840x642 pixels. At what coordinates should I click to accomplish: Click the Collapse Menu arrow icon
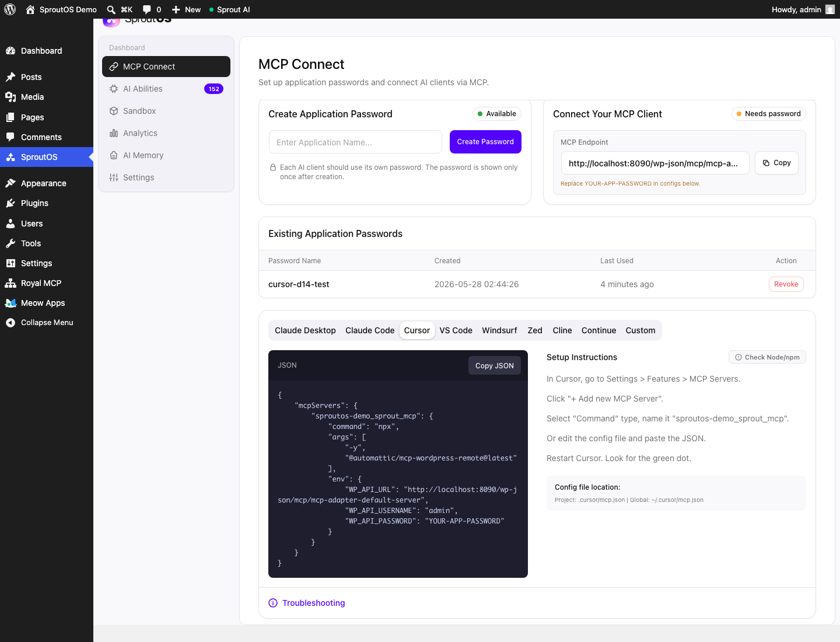(10, 323)
